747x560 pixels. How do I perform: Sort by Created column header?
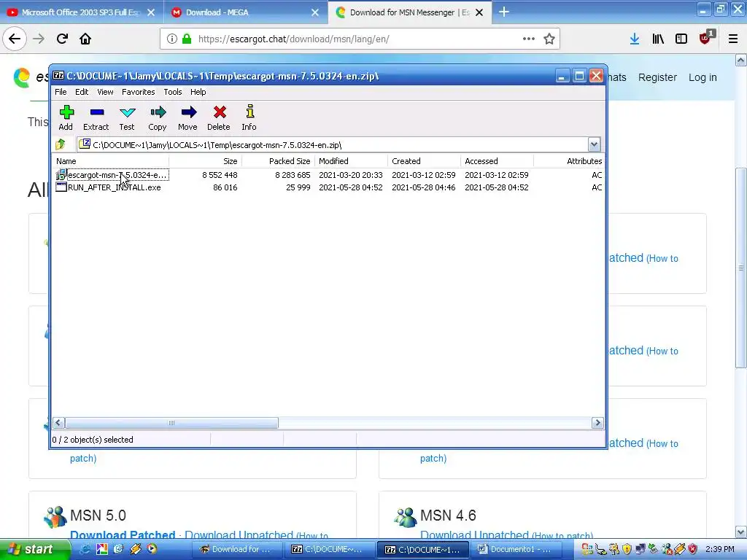pos(424,161)
